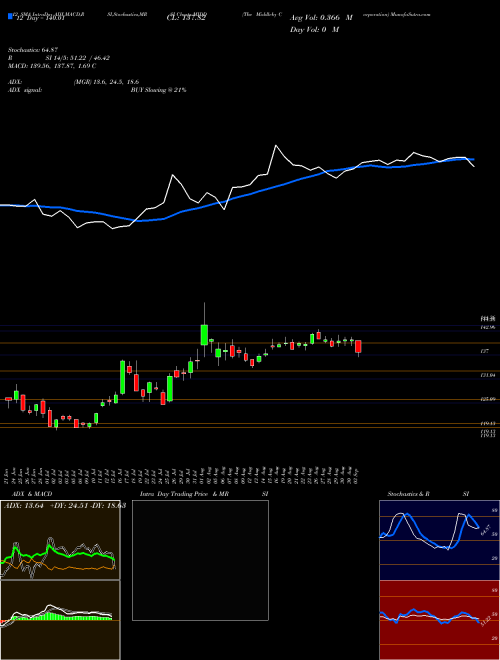Screen dimensions: 500x660
Task: Click the tall spike peak on white price line
Action: tap(276, 146)
